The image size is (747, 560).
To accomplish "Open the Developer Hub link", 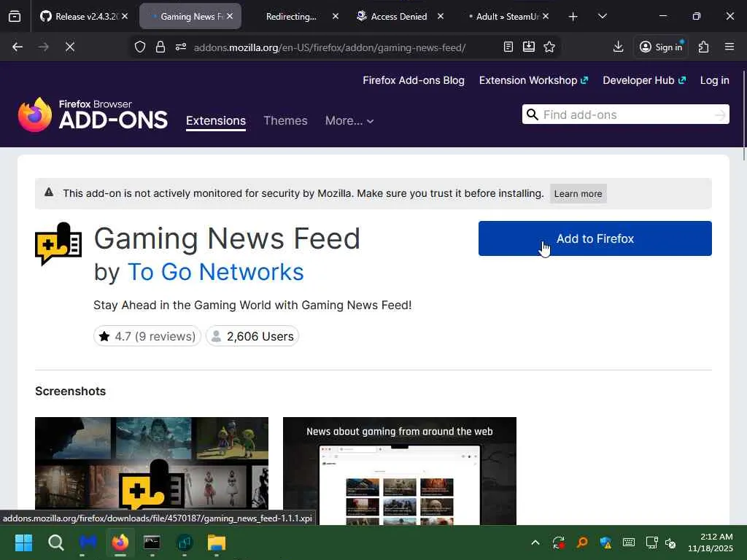I will pyautogui.click(x=644, y=80).
